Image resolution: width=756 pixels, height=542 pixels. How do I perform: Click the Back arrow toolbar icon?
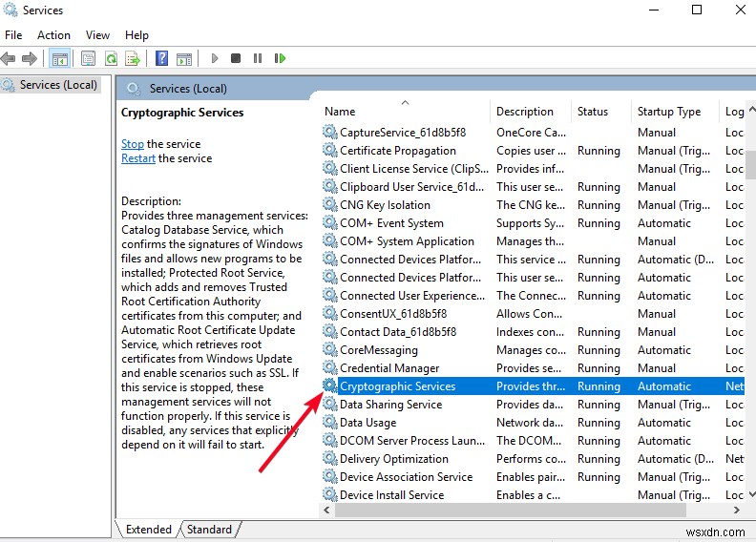(x=9, y=59)
